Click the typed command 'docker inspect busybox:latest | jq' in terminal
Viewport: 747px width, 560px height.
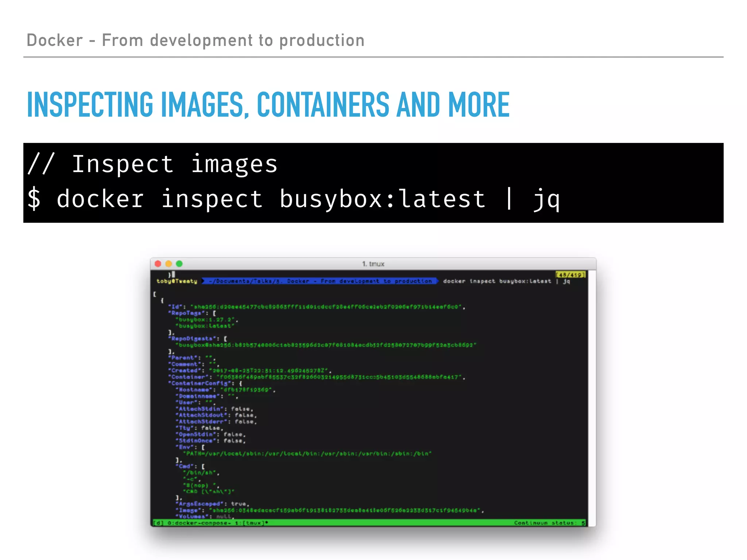[x=507, y=281]
